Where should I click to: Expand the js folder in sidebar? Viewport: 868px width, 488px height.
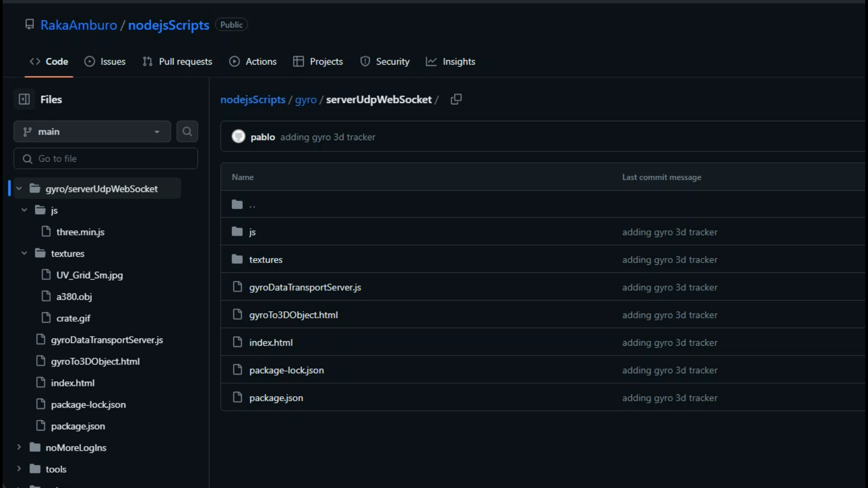24,210
